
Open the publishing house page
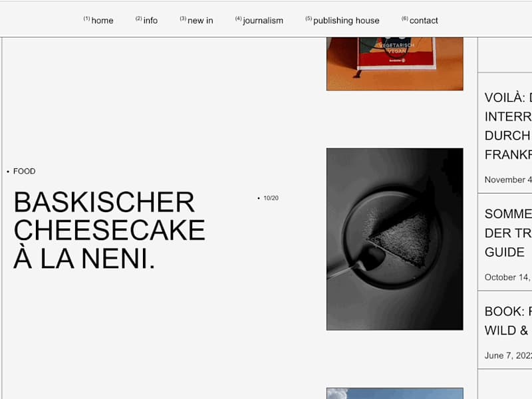coord(342,21)
